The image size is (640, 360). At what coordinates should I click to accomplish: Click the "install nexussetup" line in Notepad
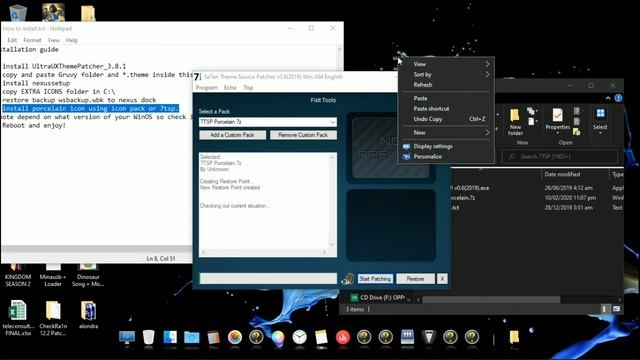click(x=36, y=83)
